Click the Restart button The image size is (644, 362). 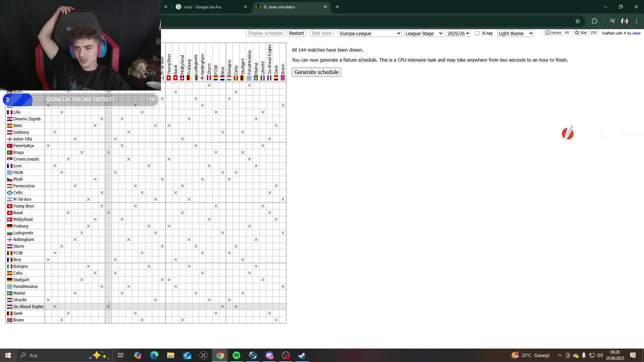click(296, 33)
